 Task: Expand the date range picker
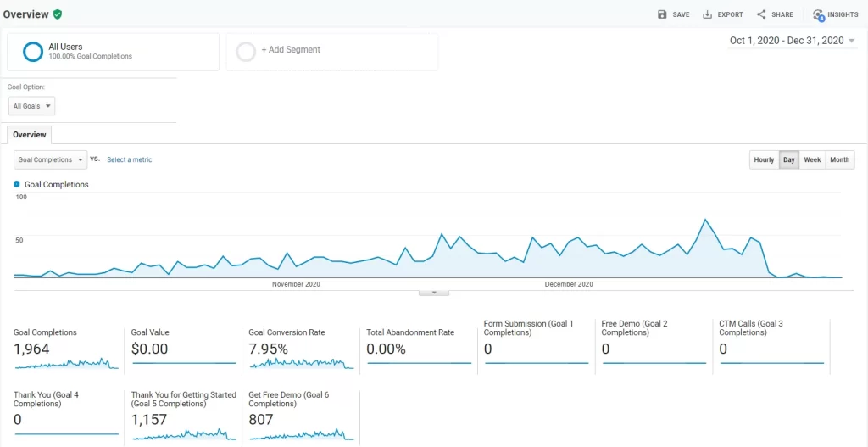[792, 41]
